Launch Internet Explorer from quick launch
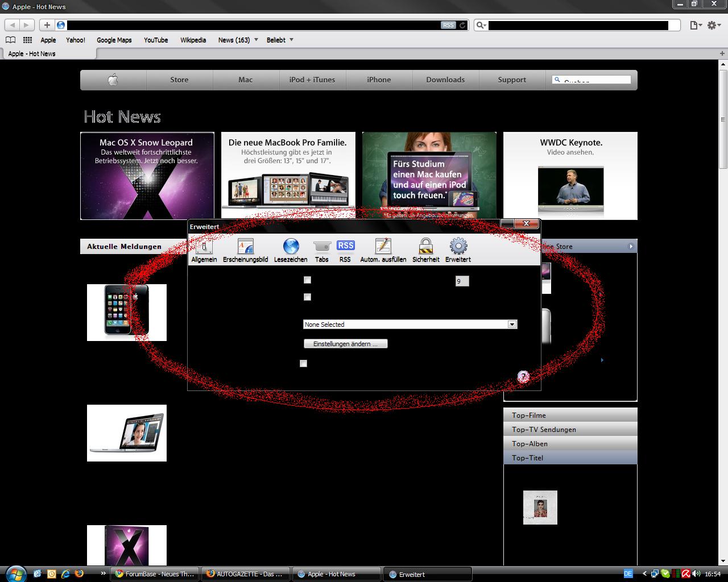 [65, 574]
